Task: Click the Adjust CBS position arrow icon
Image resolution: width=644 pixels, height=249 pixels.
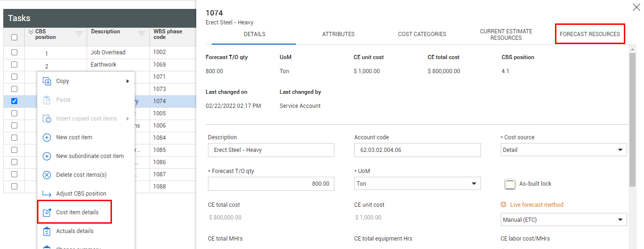Action: [x=47, y=194]
